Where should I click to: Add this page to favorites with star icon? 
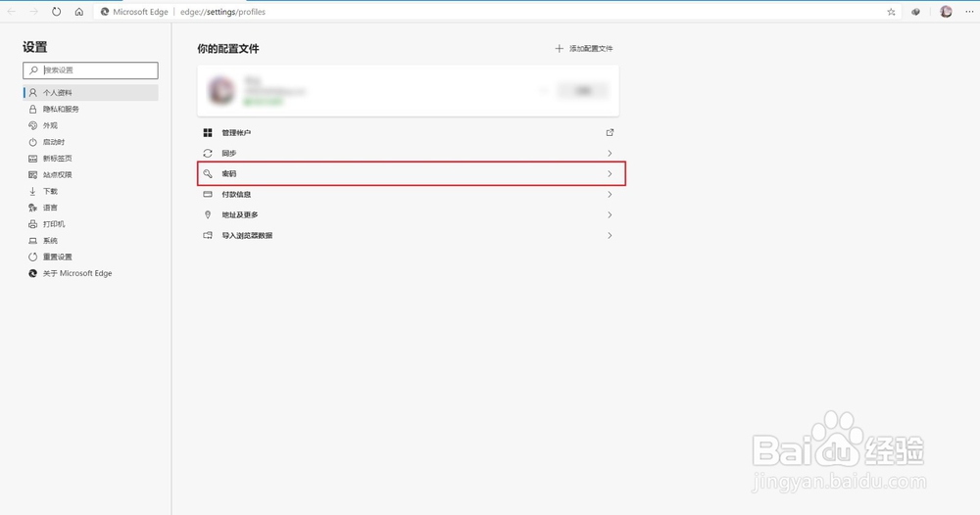click(891, 12)
